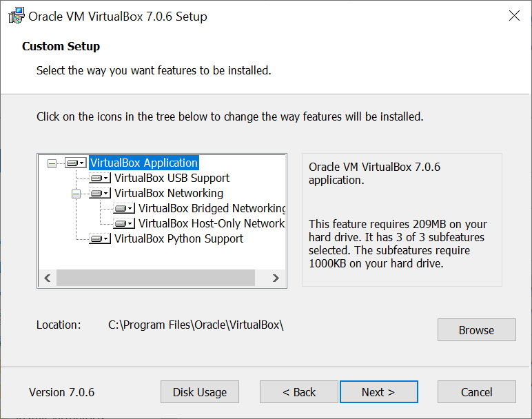Click the left arrow of the tree scrollbar
Viewport: 532px width, 419px height.
pos(48,278)
